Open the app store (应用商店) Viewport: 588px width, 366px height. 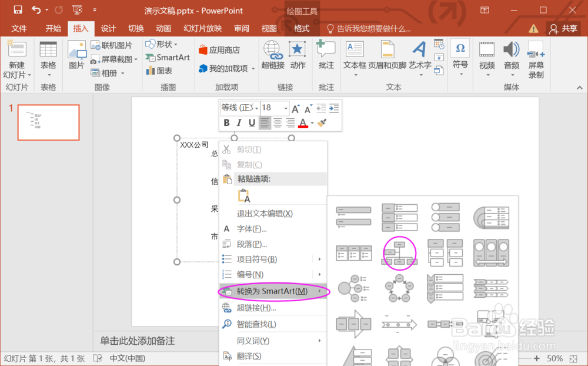(x=219, y=49)
